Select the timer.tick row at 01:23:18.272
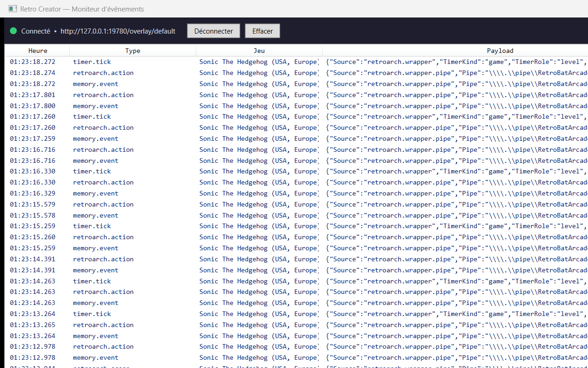The image size is (588, 368). [297, 62]
